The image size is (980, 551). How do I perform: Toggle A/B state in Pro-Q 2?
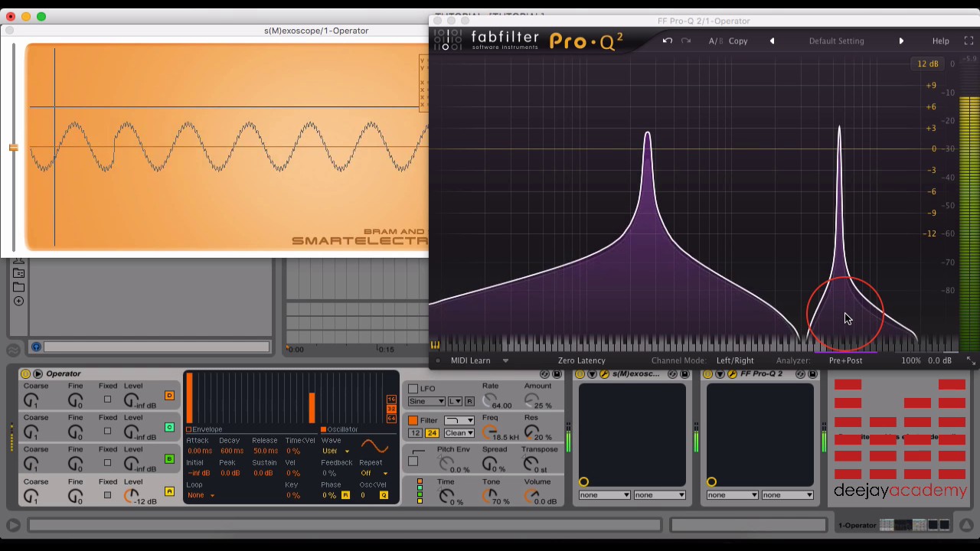[x=715, y=41]
